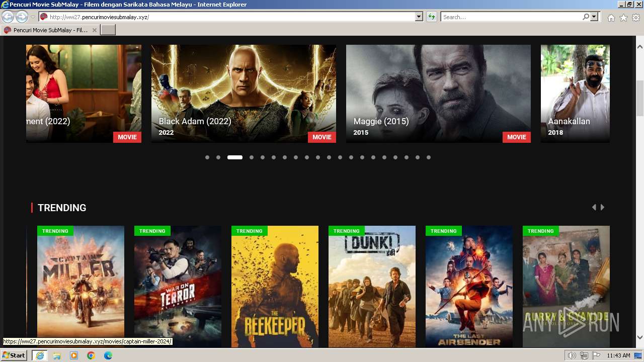Screen dimensions: 644x362
Task: Click the Refresh page icon
Action: point(431,17)
